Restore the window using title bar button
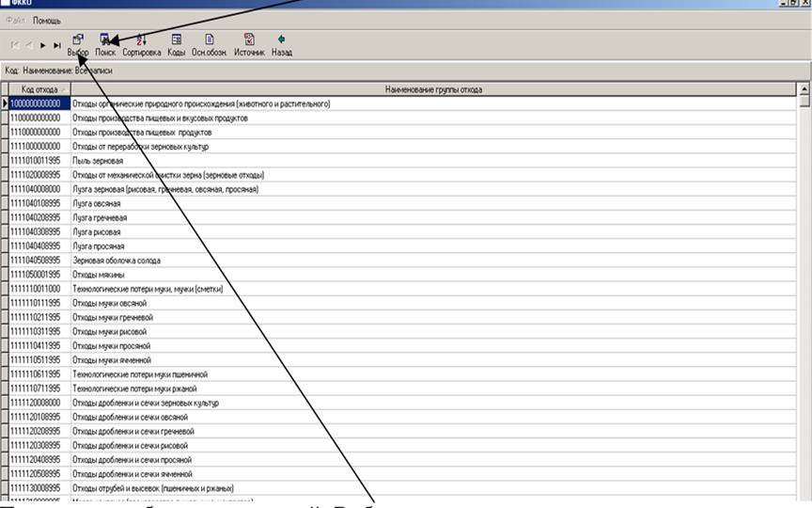This screenshot has width=812, height=508. pos(794,4)
